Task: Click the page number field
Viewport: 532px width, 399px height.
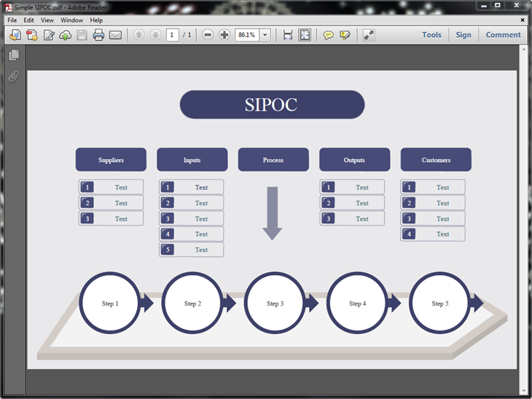Action: 173,34
